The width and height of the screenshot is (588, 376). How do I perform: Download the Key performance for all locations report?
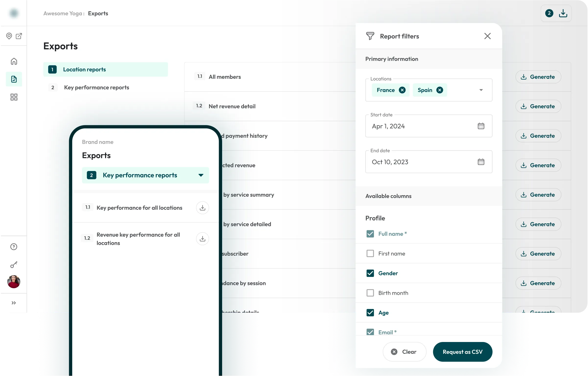click(x=203, y=207)
